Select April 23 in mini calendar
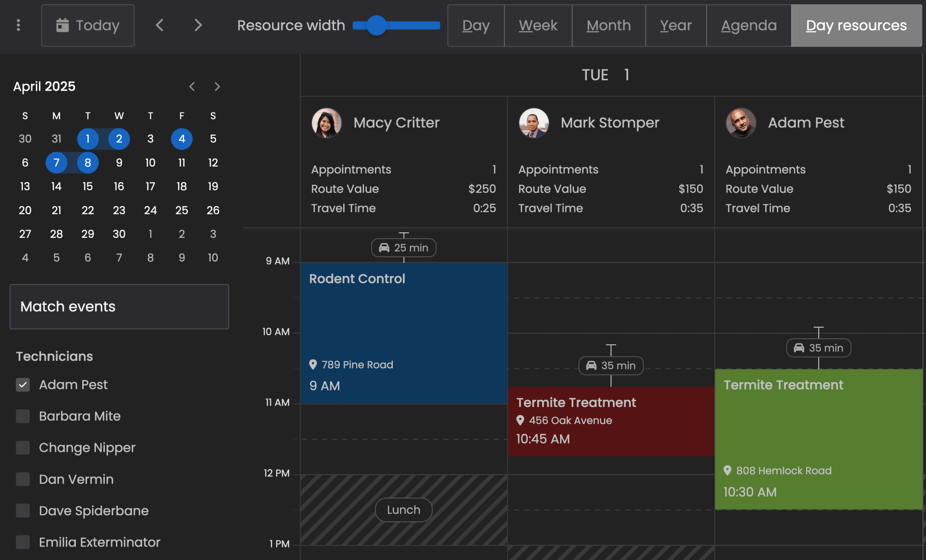Image resolution: width=926 pixels, height=560 pixels. click(119, 210)
